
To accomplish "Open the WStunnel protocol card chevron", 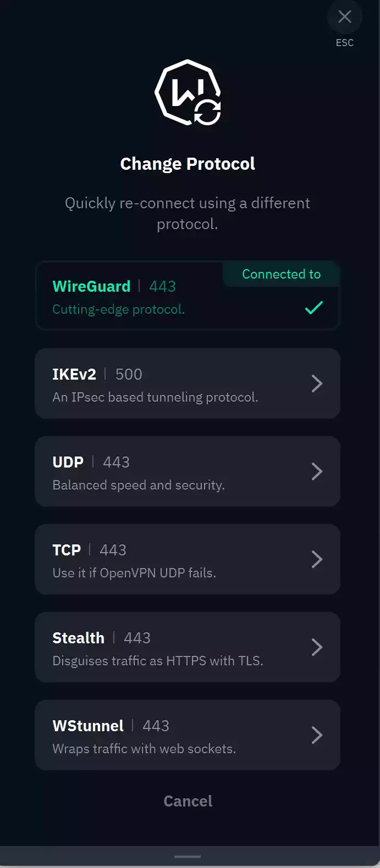I will [x=317, y=735].
